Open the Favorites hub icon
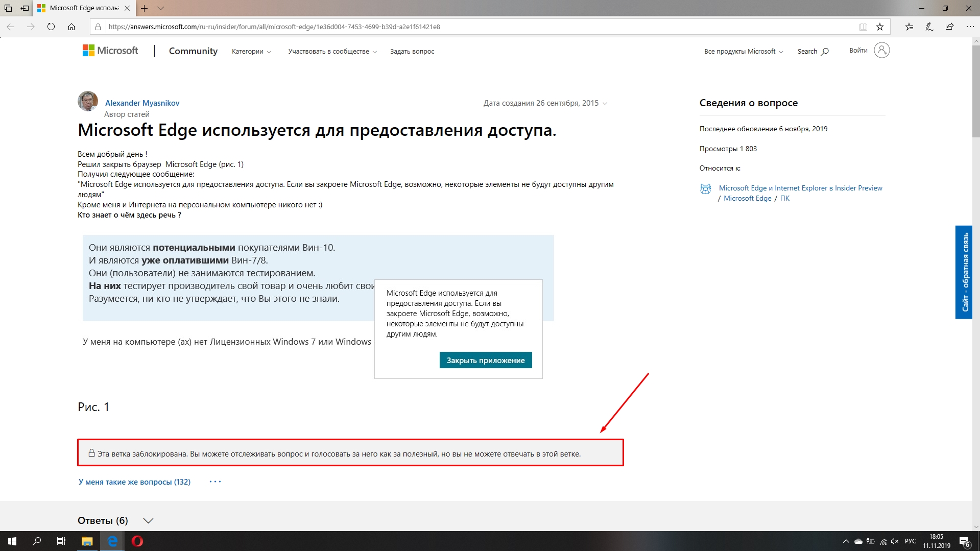980x551 pixels. [x=909, y=27]
